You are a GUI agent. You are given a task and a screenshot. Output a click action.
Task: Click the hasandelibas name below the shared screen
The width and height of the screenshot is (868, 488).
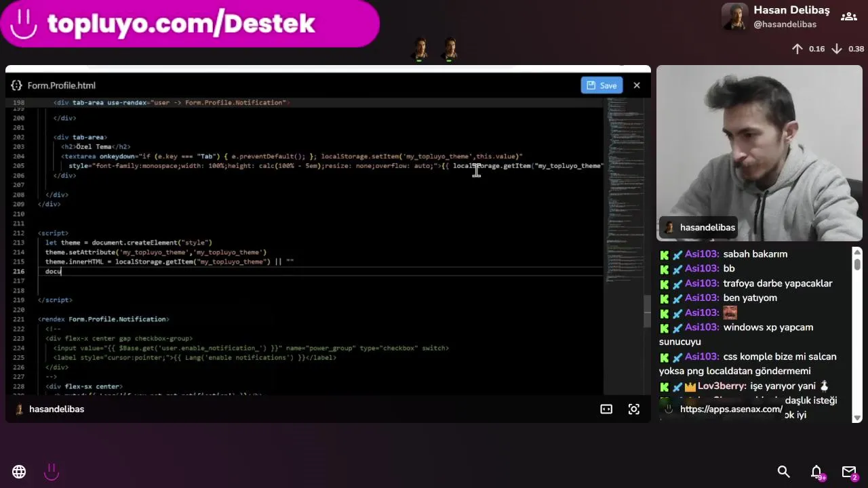pyautogui.click(x=56, y=409)
